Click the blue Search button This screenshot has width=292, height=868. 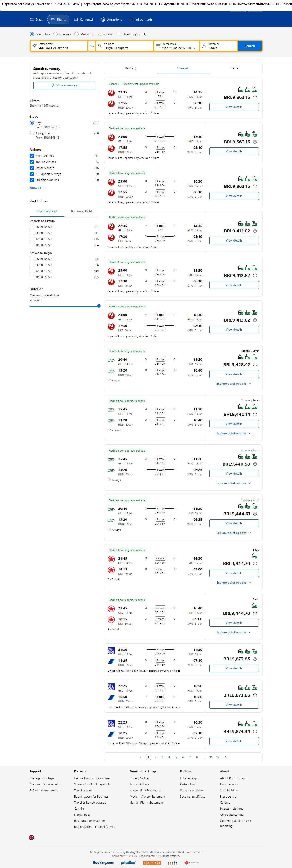250,46
